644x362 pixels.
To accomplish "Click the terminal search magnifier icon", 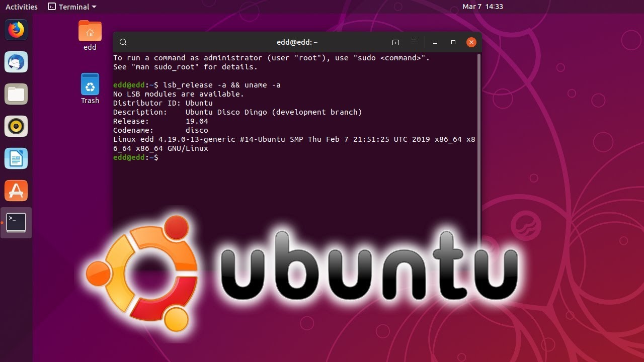I will 123,43.
